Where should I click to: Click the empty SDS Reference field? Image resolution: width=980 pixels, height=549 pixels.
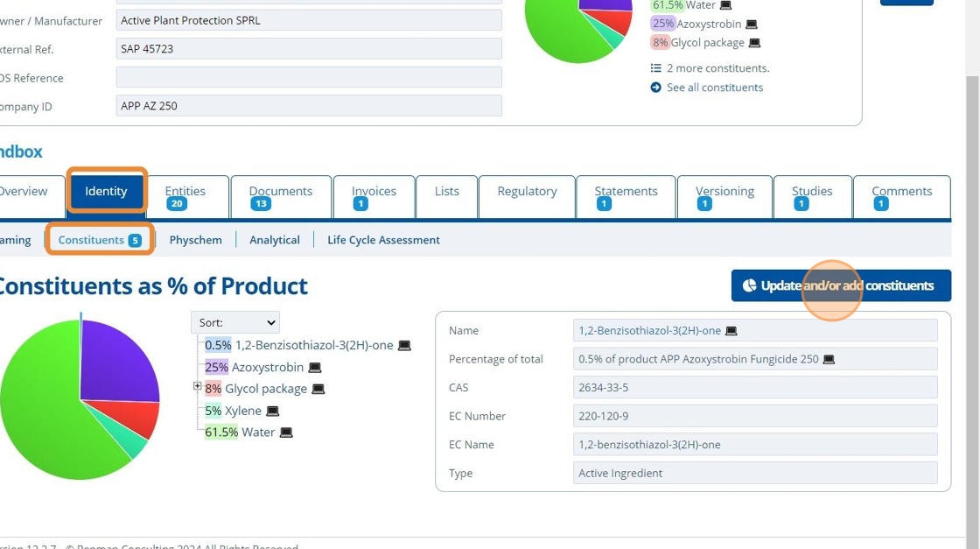pyautogui.click(x=309, y=78)
